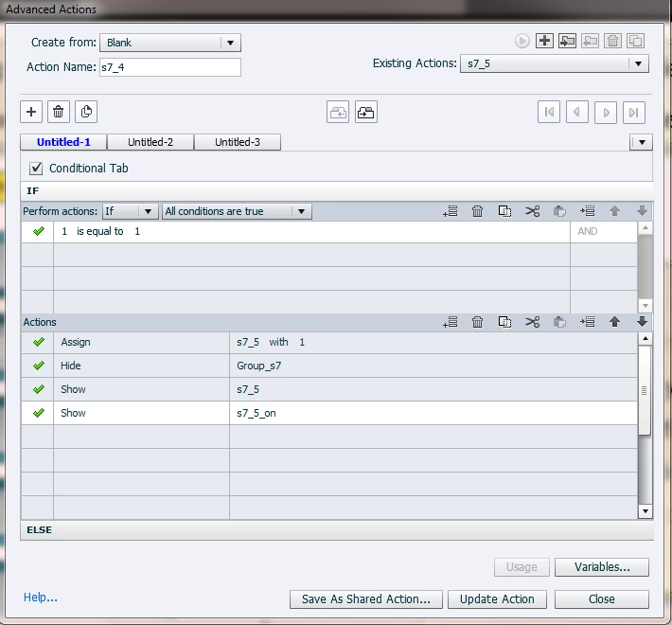Open the All conditions are true dropdown

(237, 211)
